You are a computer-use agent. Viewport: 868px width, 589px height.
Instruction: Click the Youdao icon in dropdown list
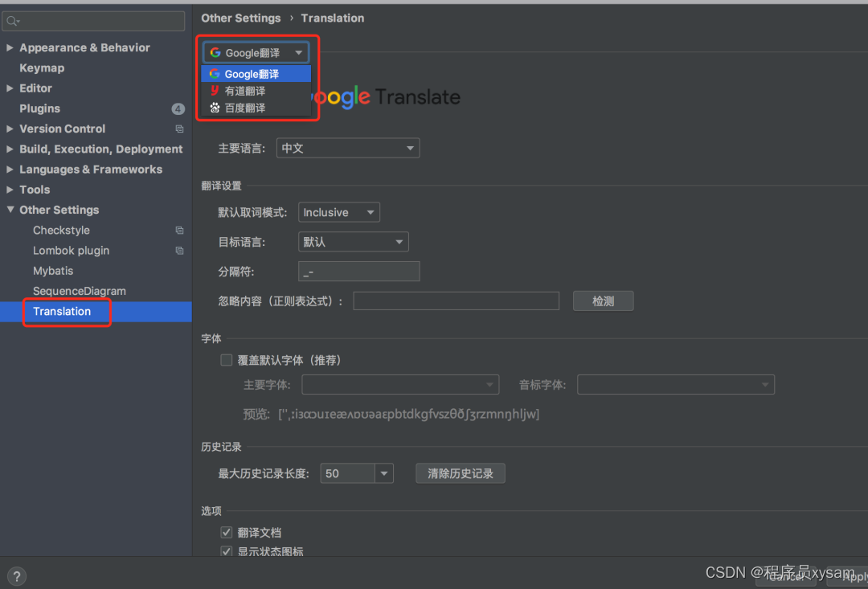coord(215,90)
